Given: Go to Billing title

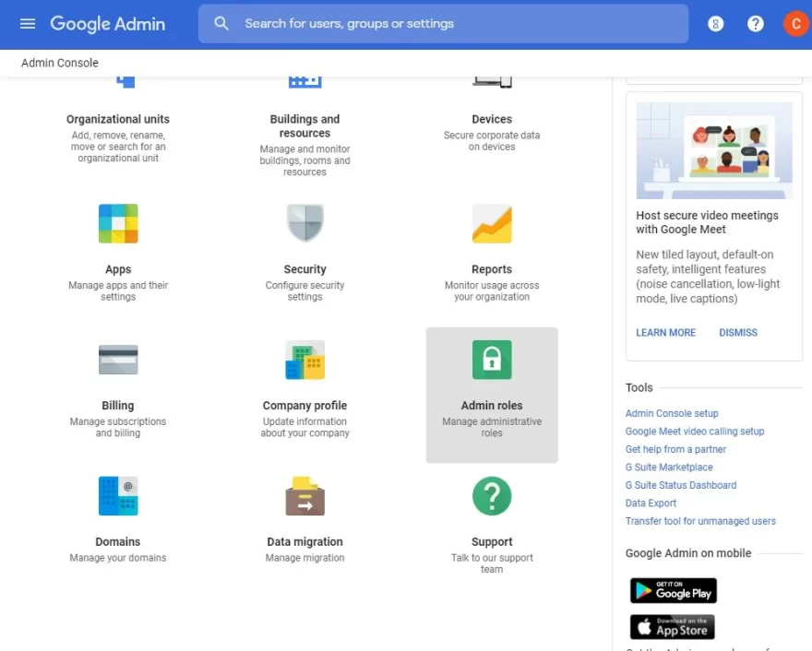Looking at the screenshot, I should (x=118, y=405).
